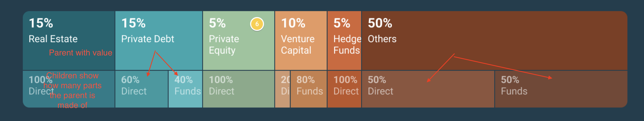Select the 15% Private Debt block
The width and height of the screenshot is (644, 121).
point(159,41)
